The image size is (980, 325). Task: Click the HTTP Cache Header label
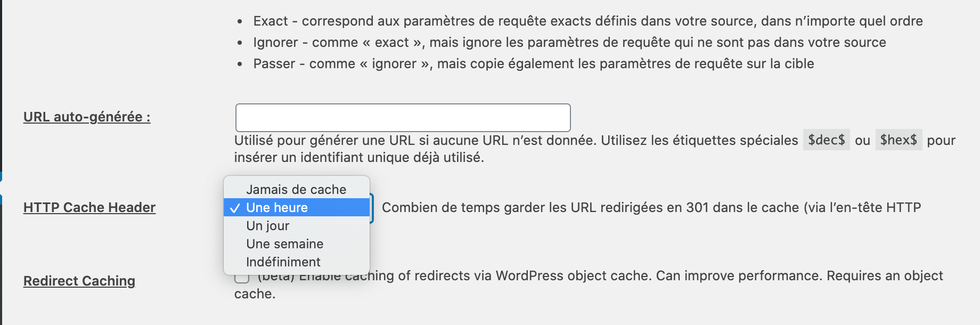click(89, 208)
